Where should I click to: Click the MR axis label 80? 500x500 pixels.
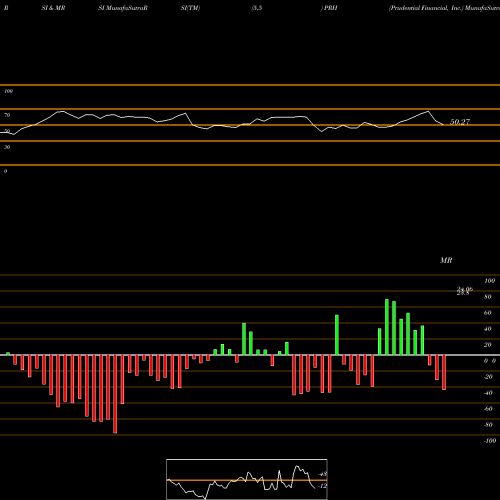pyautogui.click(x=488, y=297)
